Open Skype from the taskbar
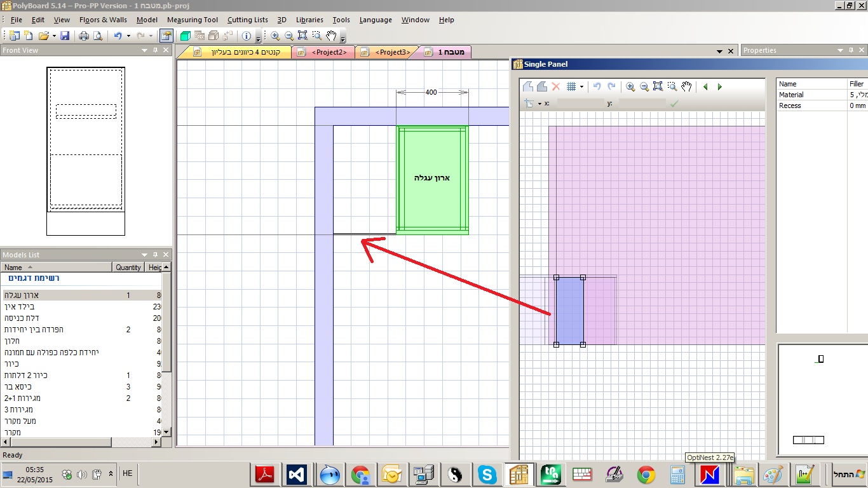868x488 pixels. coord(487,474)
